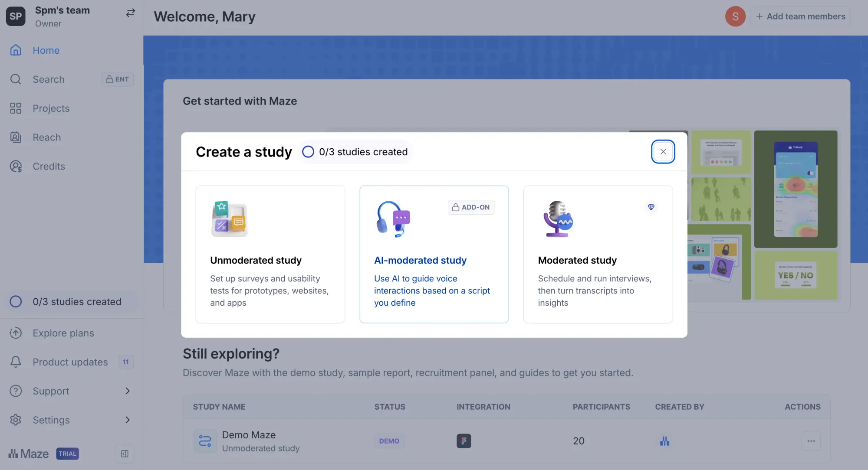Click the 11 updates count badge
Viewport: 868px width, 470px height.
coord(125,362)
